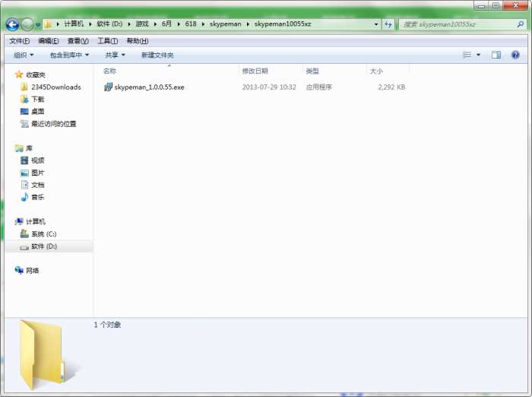This screenshot has height=397, width=532.
Task: Open the 组织 dropdown
Action: (x=24, y=55)
